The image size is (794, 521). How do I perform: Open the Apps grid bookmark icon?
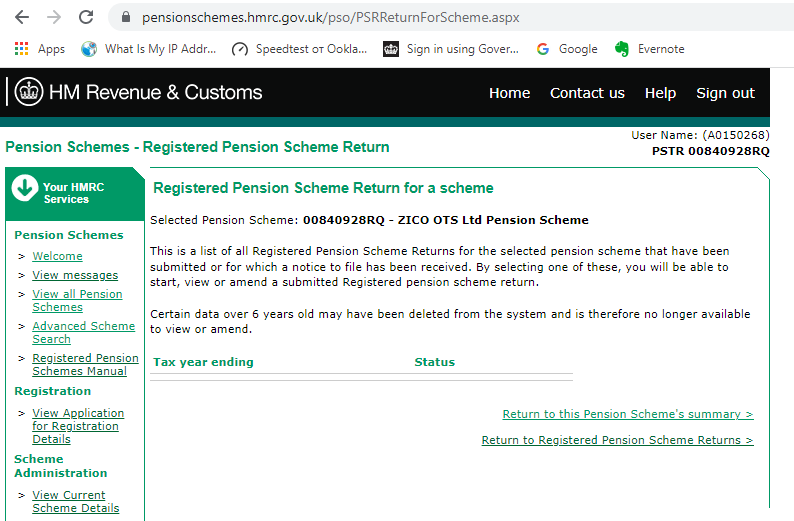click(21, 49)
